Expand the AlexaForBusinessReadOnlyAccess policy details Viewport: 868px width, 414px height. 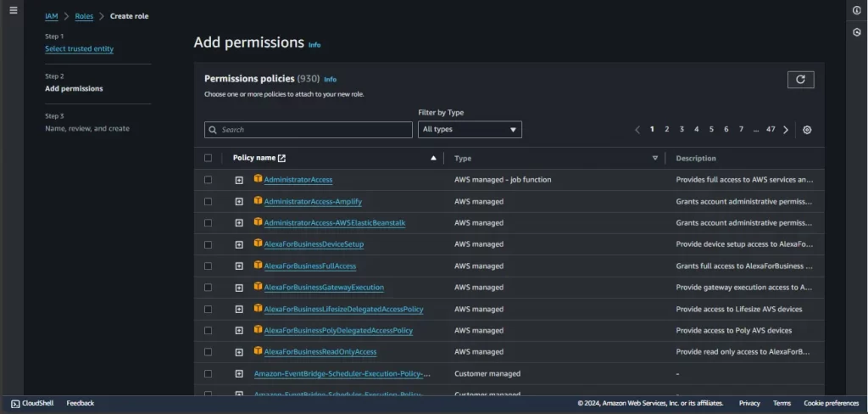coord(239,352)
